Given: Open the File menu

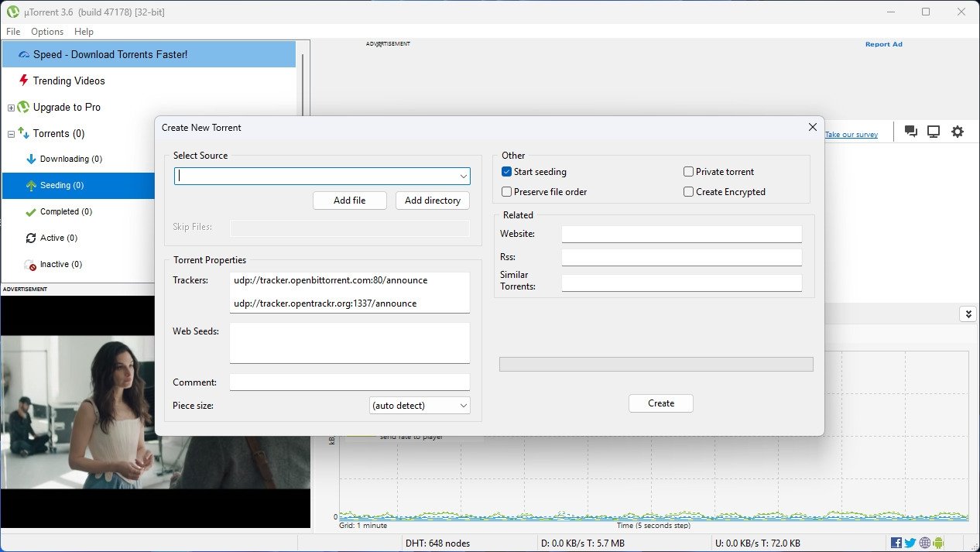Looking at the screenshot, I should (13, 32).
